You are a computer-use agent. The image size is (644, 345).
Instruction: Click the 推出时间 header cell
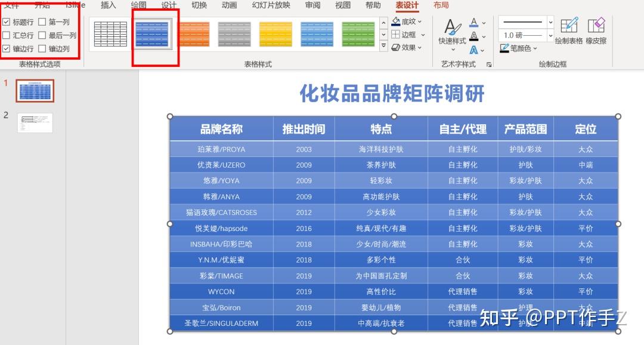(x=304, y=129)
